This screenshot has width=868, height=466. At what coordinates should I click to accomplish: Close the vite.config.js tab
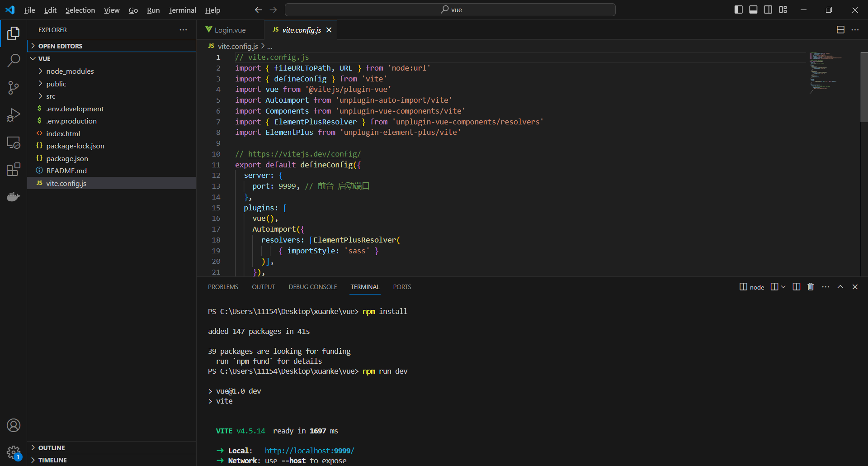(x=329, y=30)
